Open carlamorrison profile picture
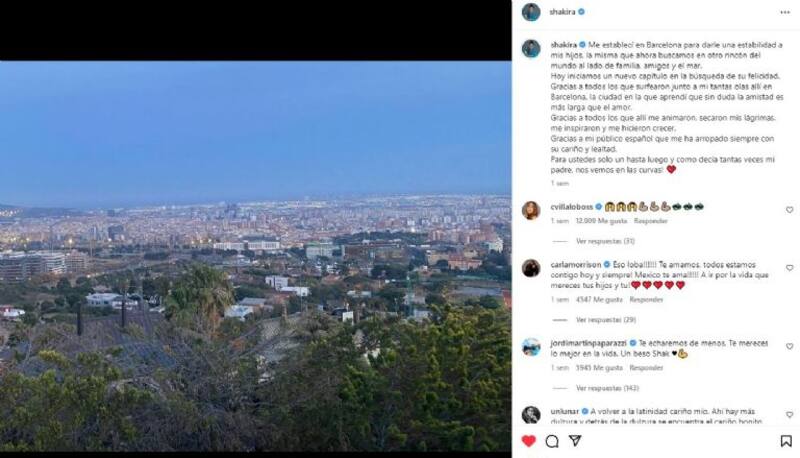The height and width of the screenshot is (458, 800). (531, 268)
